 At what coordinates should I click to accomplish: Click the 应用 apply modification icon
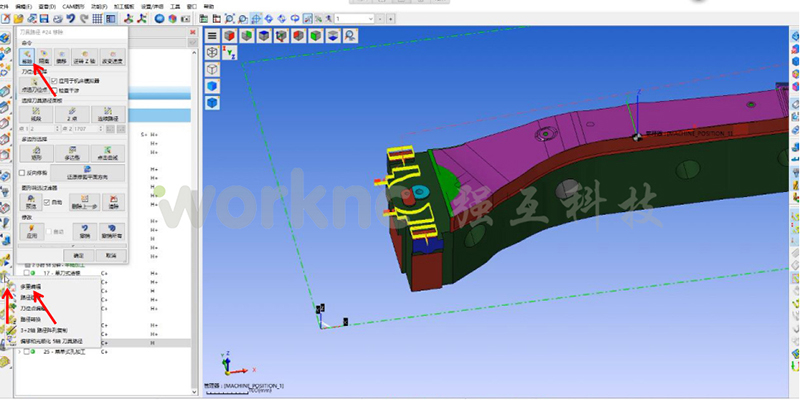point(34,232)
